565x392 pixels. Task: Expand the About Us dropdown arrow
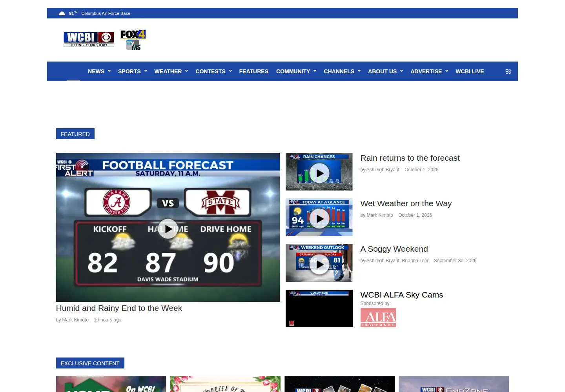[401, 71]
